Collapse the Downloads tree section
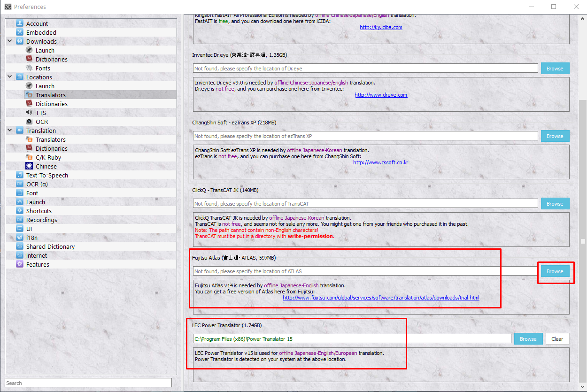 (x=10, y=41)
